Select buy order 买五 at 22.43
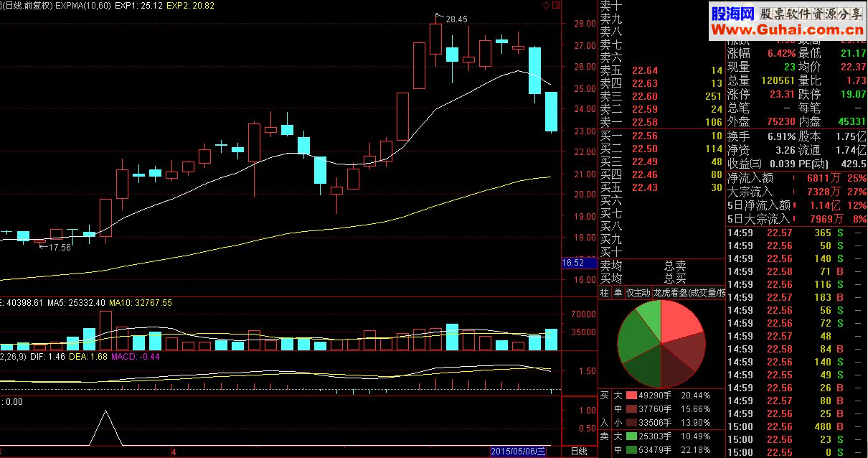This screenshot has height=458, width=868. tap(661, 187)
